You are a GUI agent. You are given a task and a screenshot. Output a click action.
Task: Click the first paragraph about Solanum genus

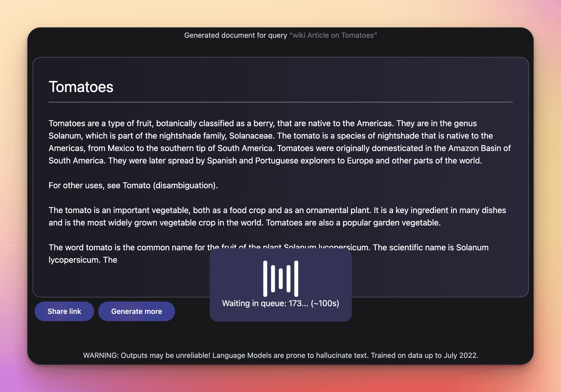[x=280, y=142]
